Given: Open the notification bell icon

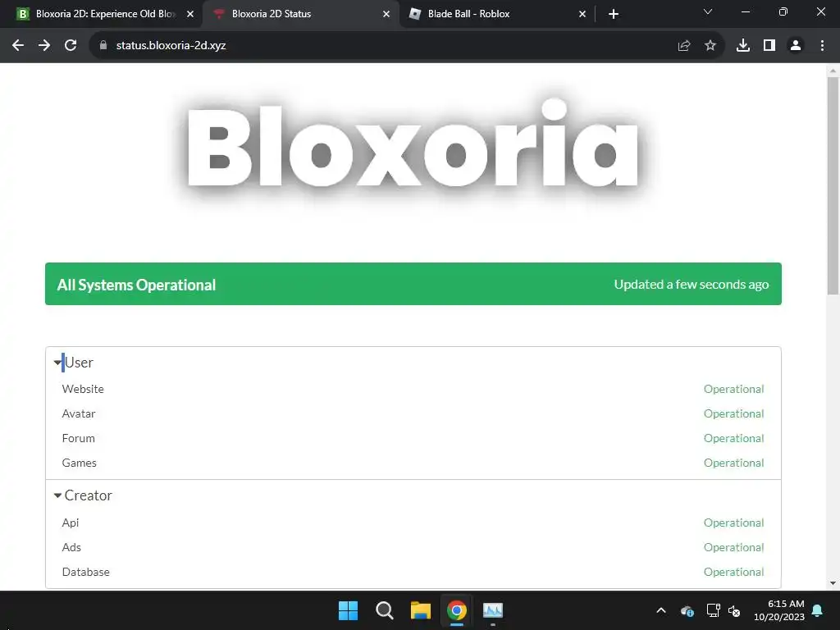Looking at the screenshot, I should coord(818,610).
